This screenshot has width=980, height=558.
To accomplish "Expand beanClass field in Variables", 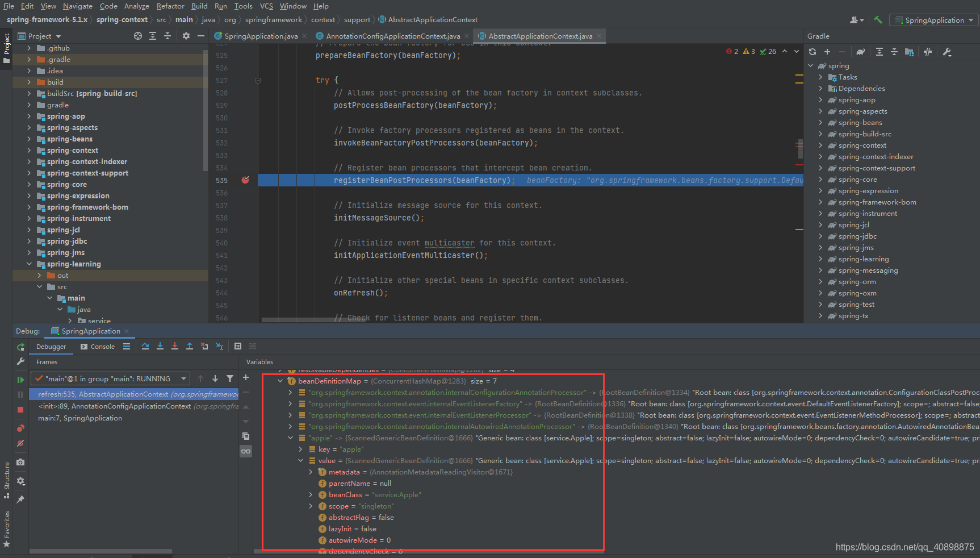I will point(311,495).
